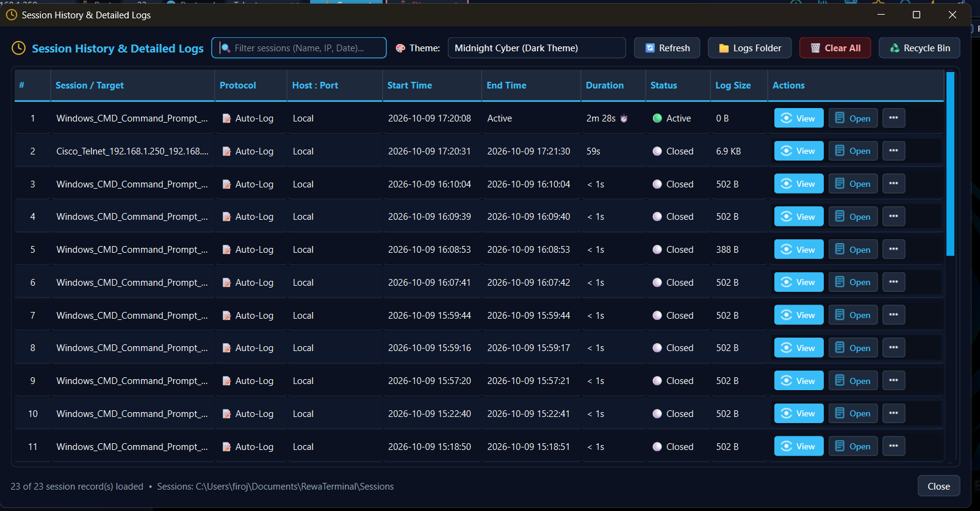Image resolution: width=980 pixels, height=511 pixels.
Task: Open the Theme combo box
Action: 536,48
